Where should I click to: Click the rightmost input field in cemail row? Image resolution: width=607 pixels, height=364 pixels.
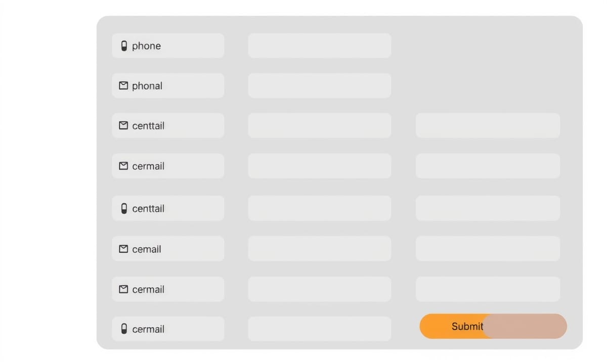tap(488, 249)
